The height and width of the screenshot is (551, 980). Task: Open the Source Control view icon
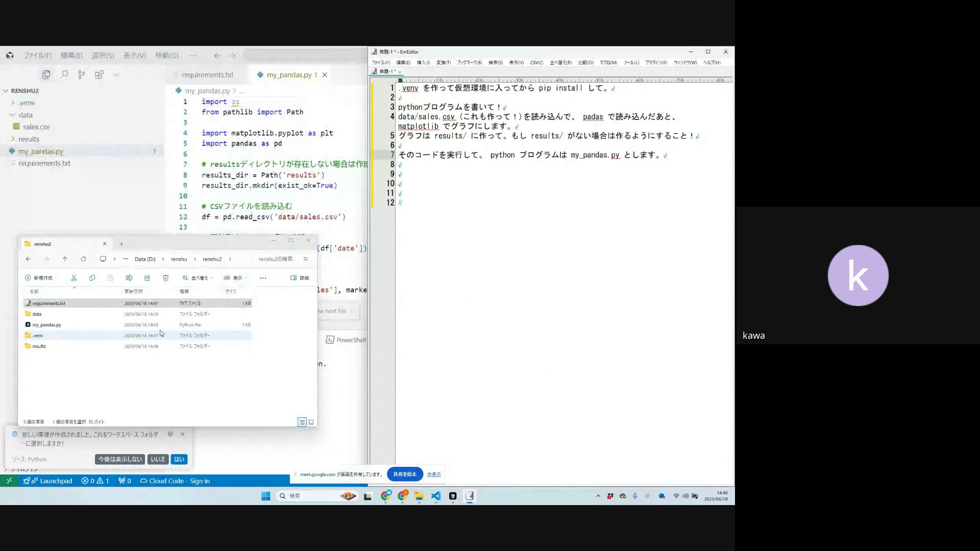pos(82,74)
